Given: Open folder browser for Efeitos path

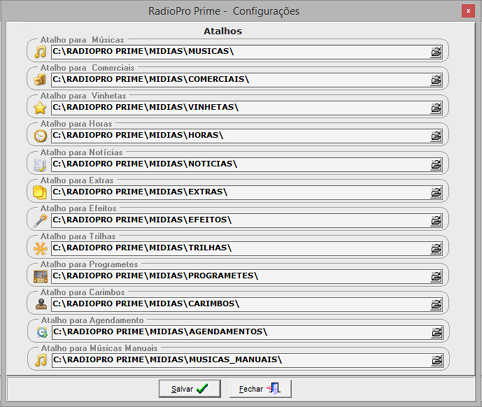Looking at the screenshot, I should point(436,221).
